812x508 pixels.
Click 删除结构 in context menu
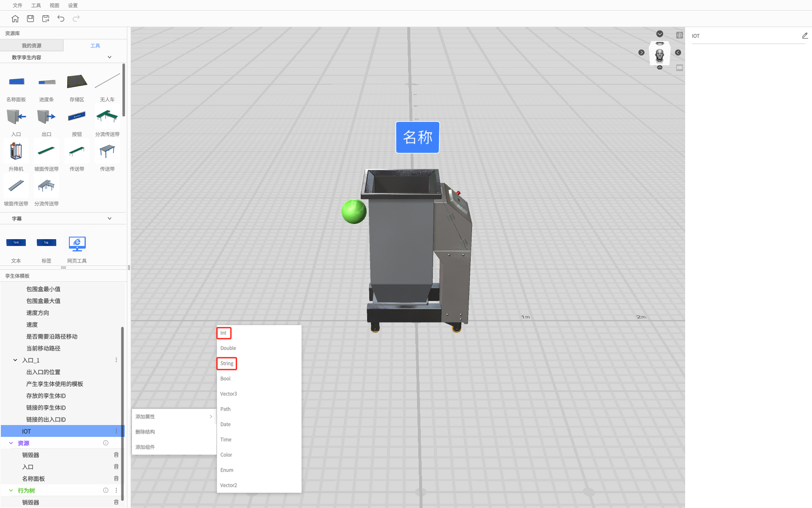click(x=145, y=432)
